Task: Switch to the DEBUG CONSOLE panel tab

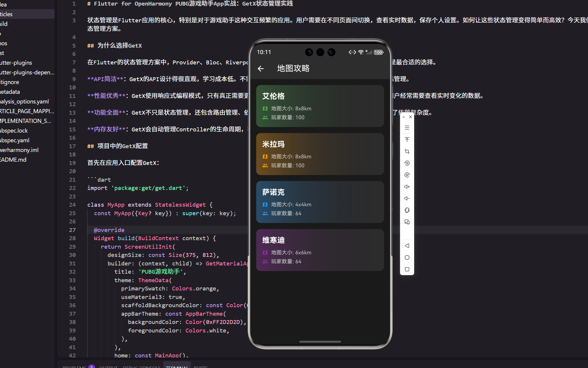Action: [142, 367]
